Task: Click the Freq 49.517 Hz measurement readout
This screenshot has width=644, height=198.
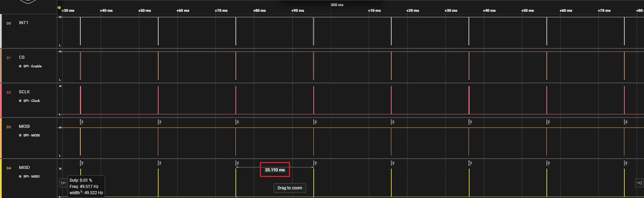Action: [x=84, y=187]
